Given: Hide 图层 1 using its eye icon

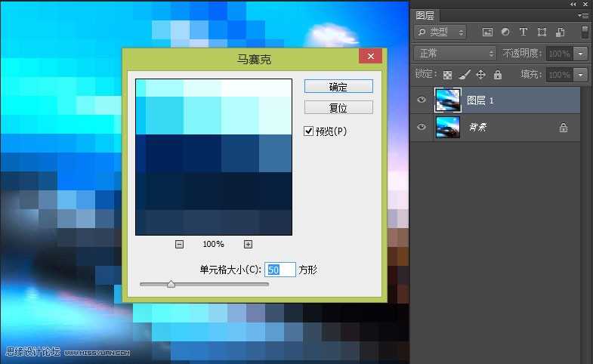Looking at the screenshot, I should point(422,100).
